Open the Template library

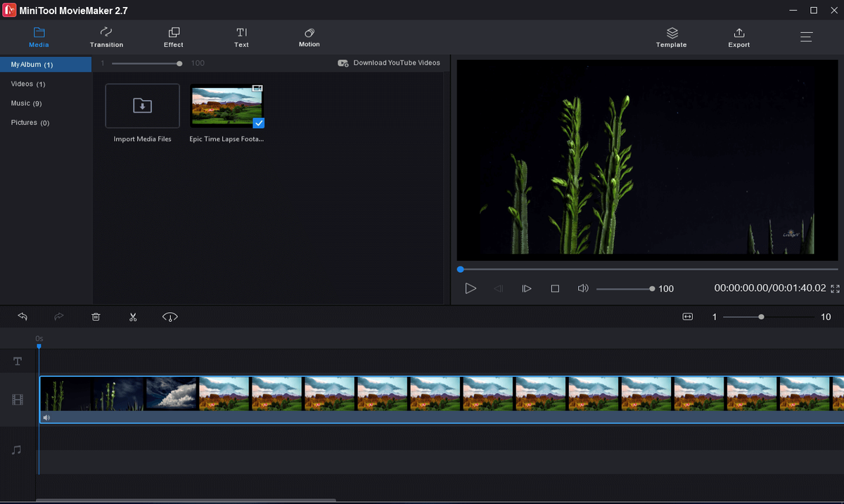coord(671,37)
